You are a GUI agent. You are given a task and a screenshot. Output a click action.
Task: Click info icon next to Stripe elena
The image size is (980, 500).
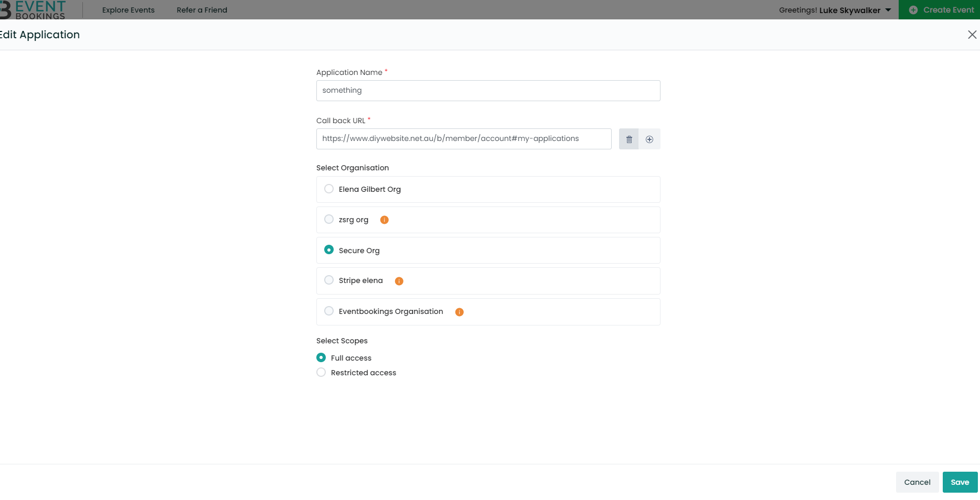click(x=399, y=281)
